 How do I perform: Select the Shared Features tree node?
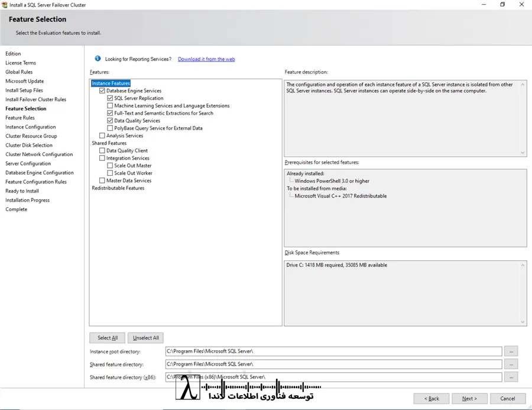pos(109,143)
